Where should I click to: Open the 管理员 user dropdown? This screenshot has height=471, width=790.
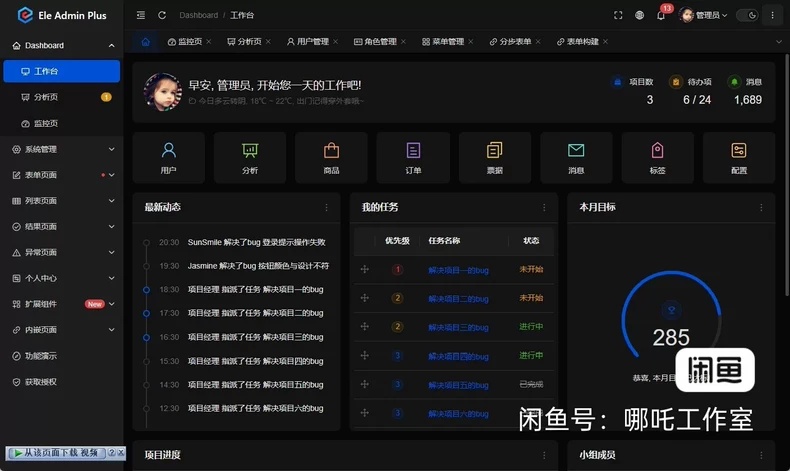[x=703, y=15]
